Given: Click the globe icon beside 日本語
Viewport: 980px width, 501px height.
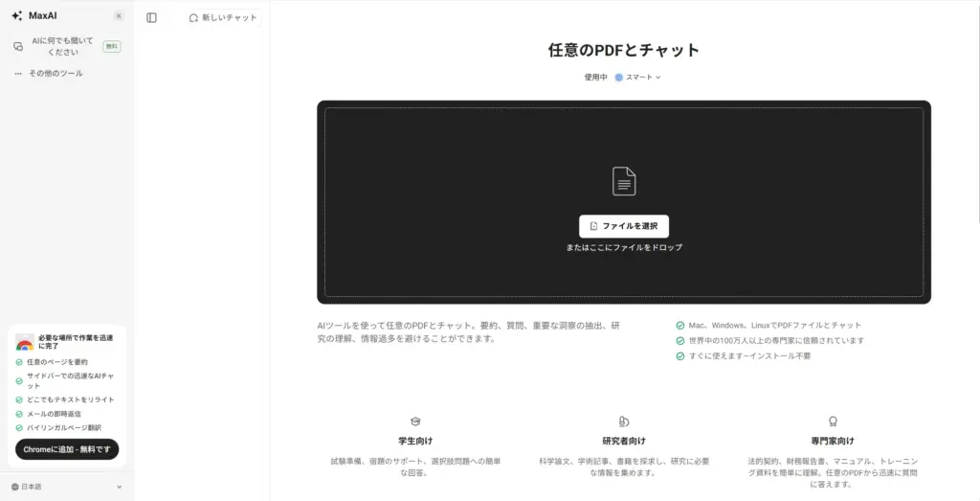Looking at the screenshot, I should pos(15,487).
